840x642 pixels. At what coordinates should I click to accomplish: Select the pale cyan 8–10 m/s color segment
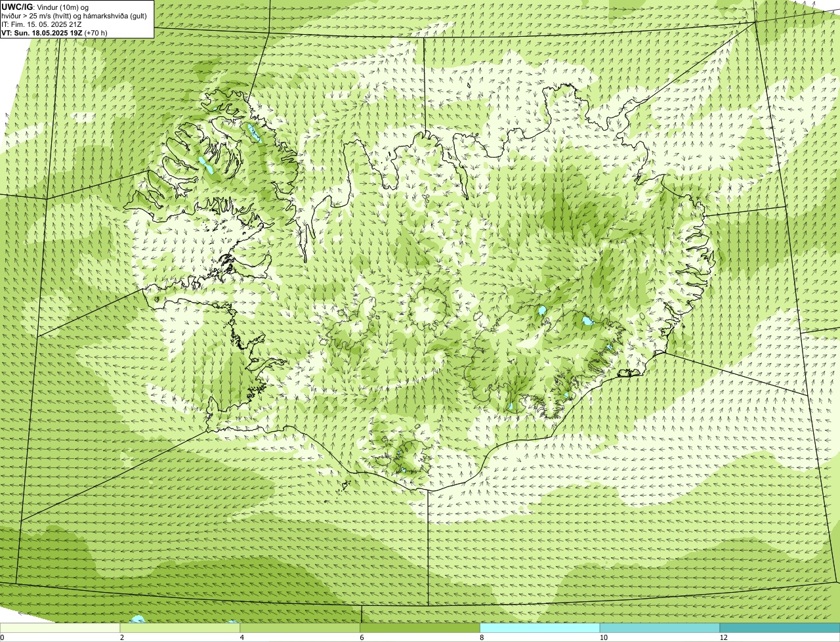[540, 628]
